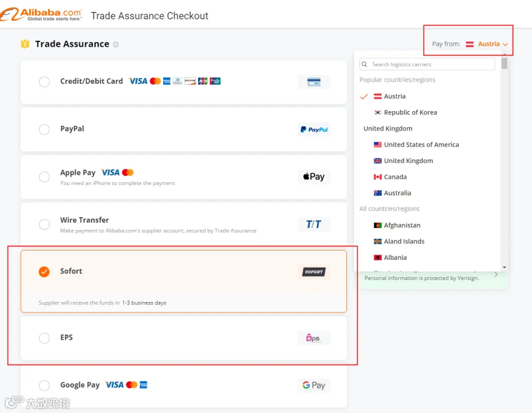
Task: Select the PayPal radio button
Action: [44, 129]
